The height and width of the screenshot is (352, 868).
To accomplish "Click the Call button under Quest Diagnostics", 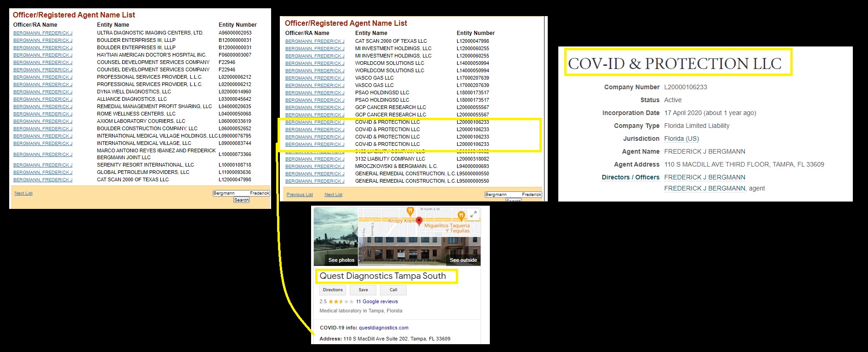I will tap(393, 290).
